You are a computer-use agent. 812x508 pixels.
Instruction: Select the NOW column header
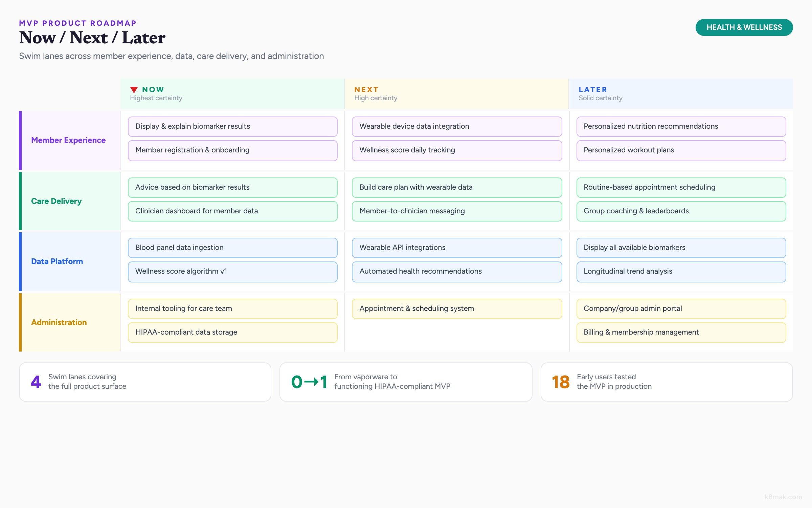tap(232, 94)
